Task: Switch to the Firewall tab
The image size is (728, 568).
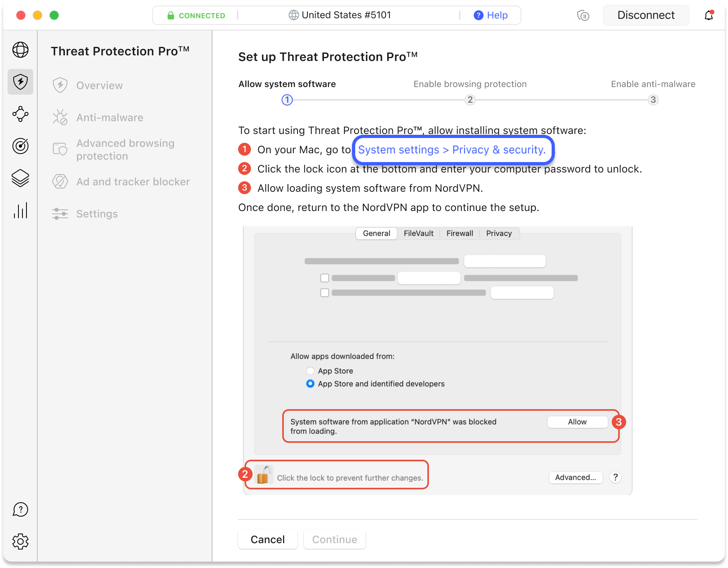Action: click(459, 233)
